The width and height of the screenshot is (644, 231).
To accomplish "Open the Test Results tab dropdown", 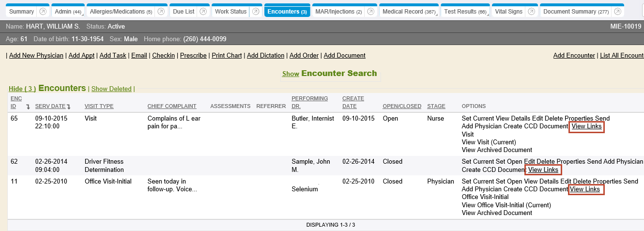I will click(464, 12).
